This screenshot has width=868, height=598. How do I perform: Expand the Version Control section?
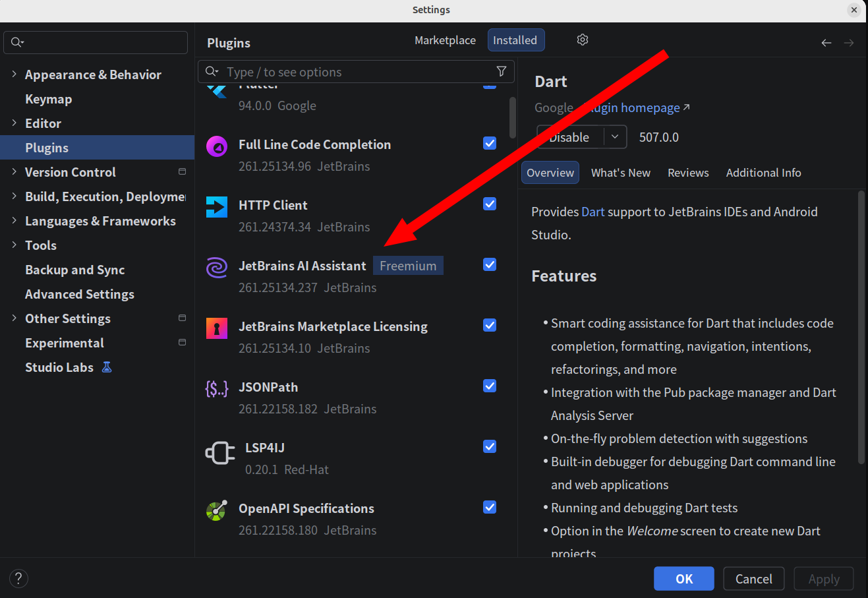[14, 172]
